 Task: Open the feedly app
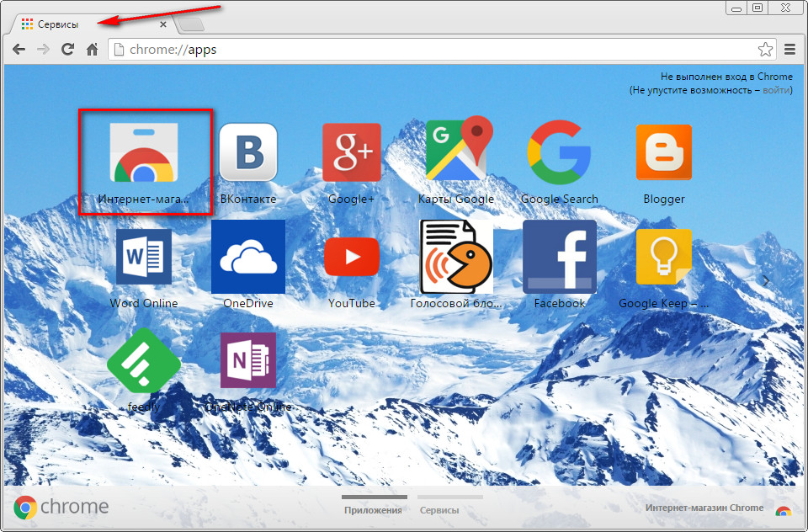144,360
